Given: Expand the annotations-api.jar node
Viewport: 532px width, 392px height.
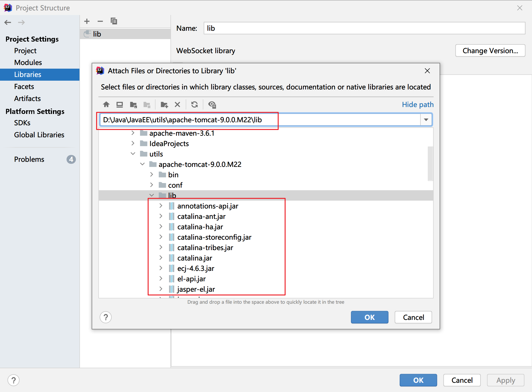Looking at the screenshot, I should [x=161, y=206].
